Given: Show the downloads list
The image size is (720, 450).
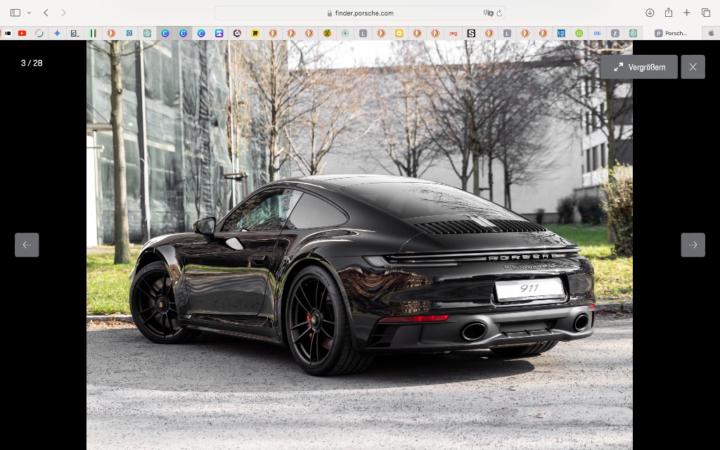Looking at the screenshot, I should click(x=649, y=13).
